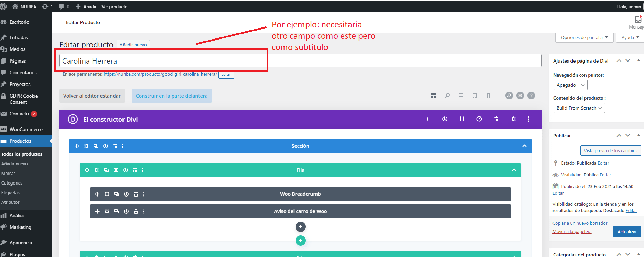This screenshot has width=644, height=257.
Task: Click Actualizar button
Action: coord(627,232)
